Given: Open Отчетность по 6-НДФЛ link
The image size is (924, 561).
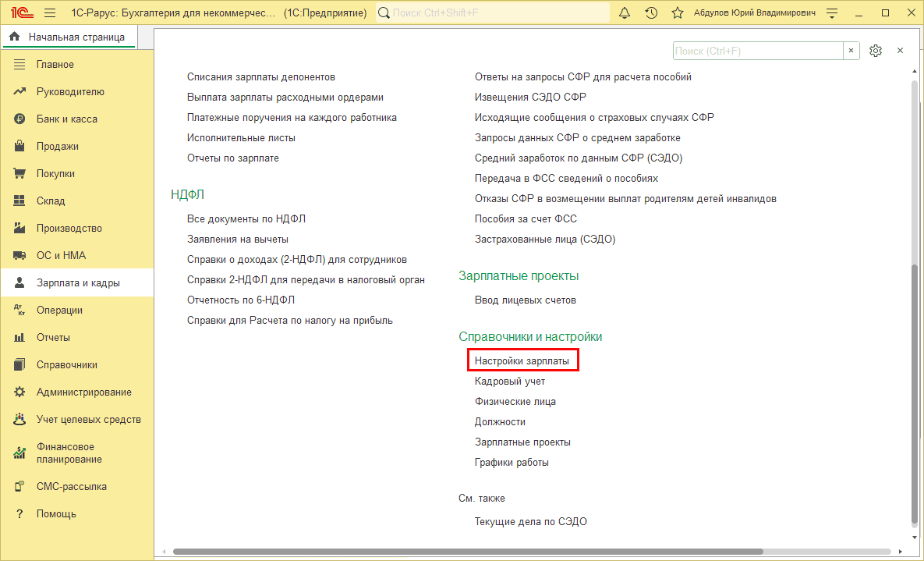Looking at the screenshot, I should click(x=241, y=300).
